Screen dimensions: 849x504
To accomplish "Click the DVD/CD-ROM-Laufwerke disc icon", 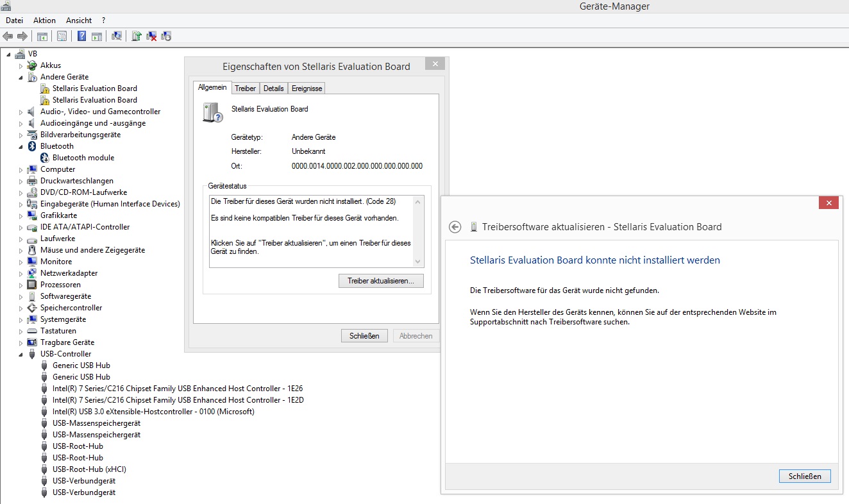I will tap(33, 192).
